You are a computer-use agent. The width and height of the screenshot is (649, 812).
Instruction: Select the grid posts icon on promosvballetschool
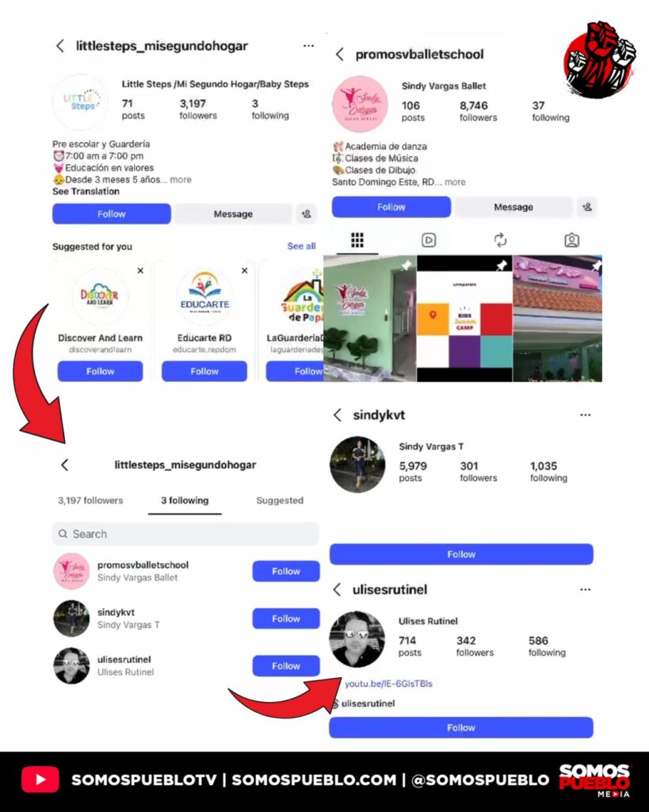click(x=357, y=239)
